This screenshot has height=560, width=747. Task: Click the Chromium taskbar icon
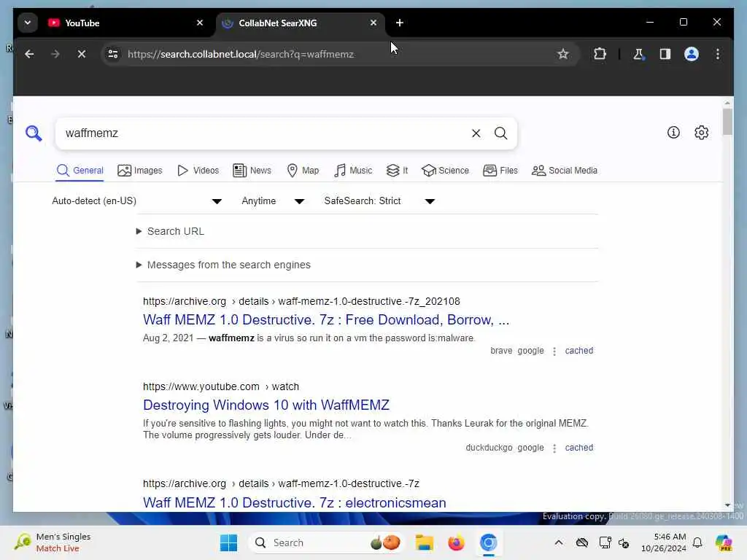pos(488,542)
